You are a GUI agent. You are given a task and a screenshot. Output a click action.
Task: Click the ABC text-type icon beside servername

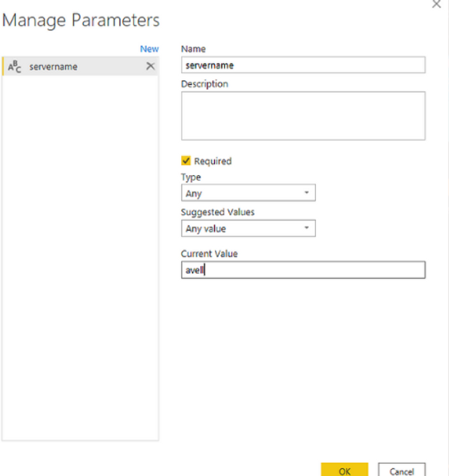coord(14,67)
